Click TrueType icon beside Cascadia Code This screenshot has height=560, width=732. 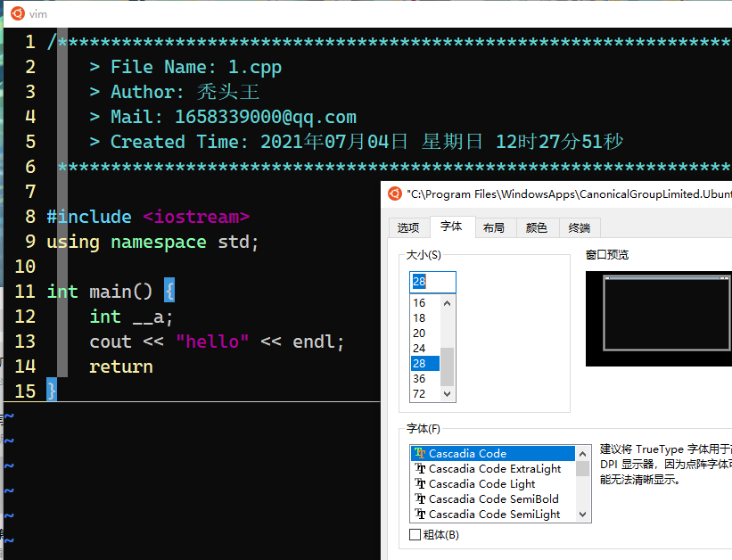tap(420, 453)
